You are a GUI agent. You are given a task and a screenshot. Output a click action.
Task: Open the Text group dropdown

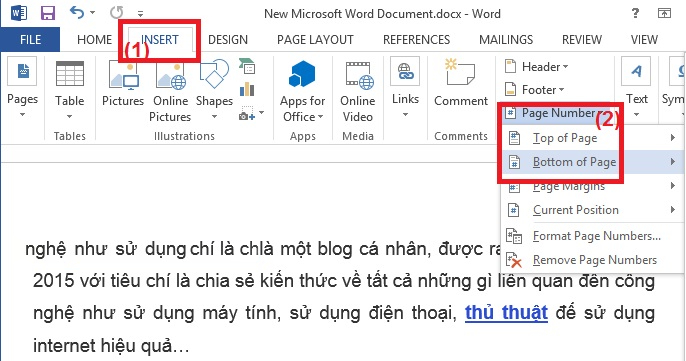pos(637,88)
